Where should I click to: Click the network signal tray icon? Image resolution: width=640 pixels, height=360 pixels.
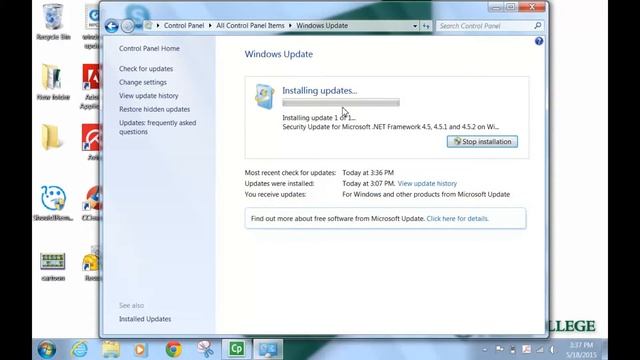coord(540,349)
